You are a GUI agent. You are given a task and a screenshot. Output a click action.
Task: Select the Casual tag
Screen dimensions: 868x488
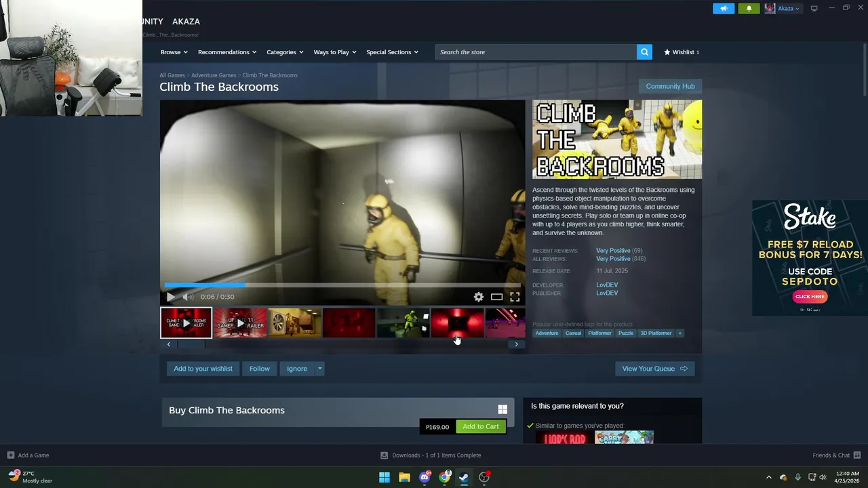pyautogui.click(x=573, y=333)
